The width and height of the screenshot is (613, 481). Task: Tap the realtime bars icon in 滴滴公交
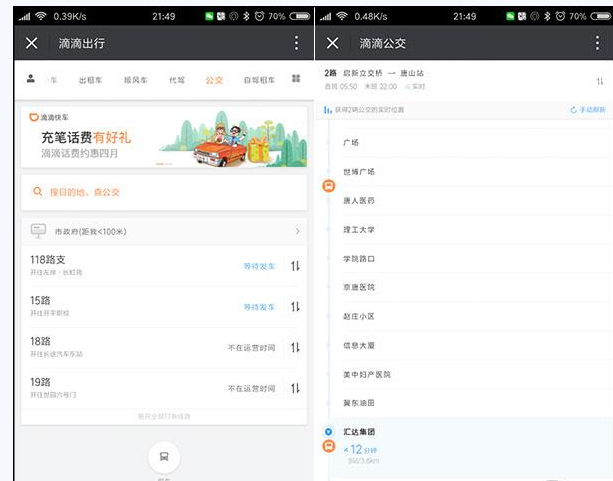[x=328, y=110]
